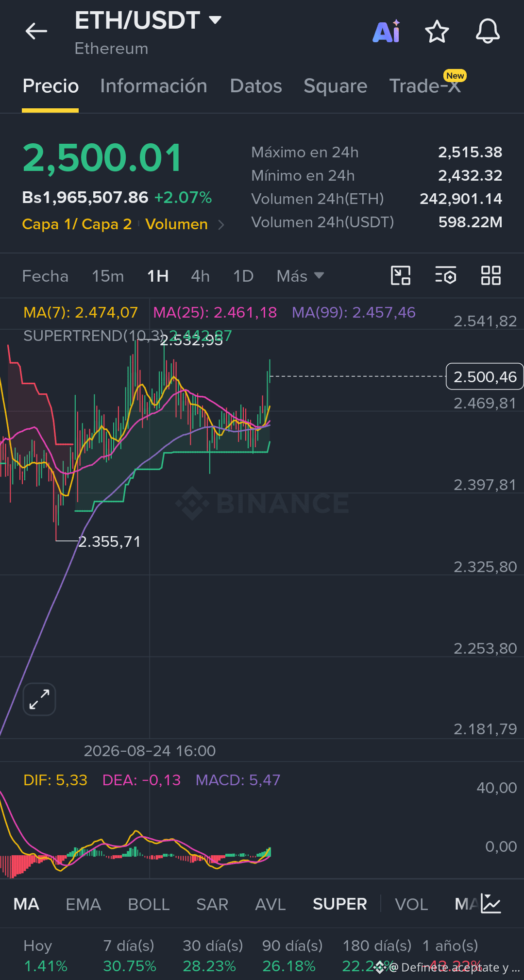
Task: Click MACD: 5,47 legend value
Action: point(238,780)
